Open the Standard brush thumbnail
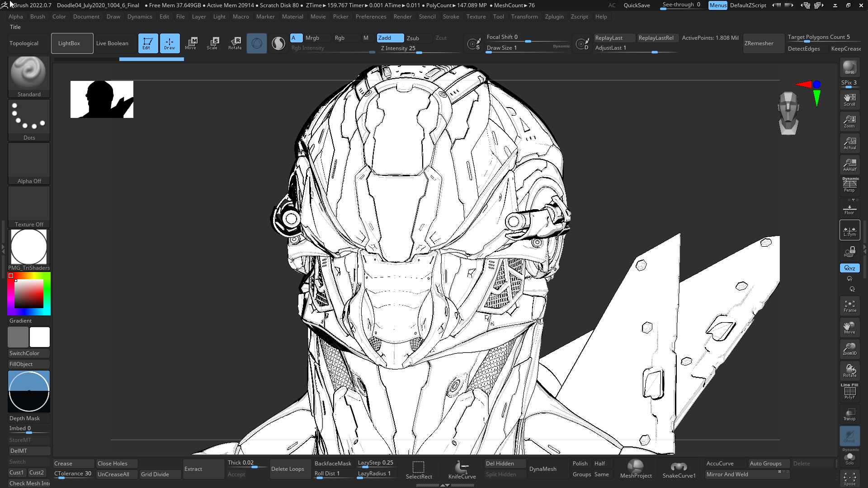Screen dimensions: 868x488 point(29,77)
